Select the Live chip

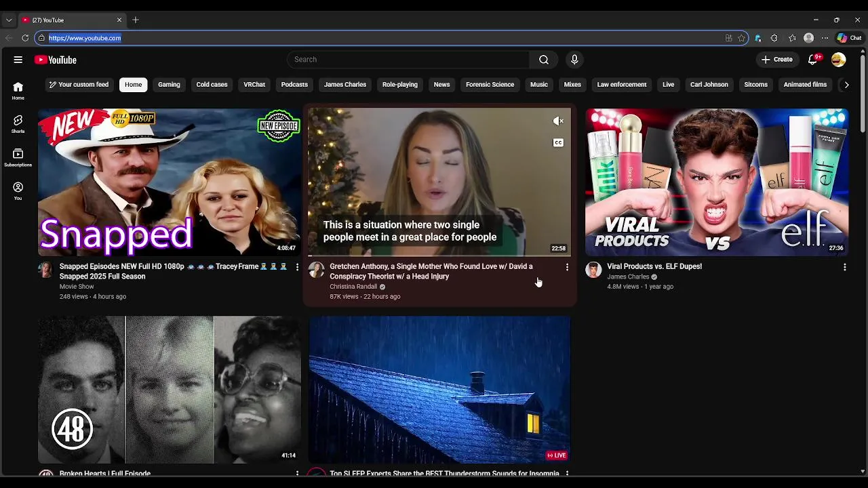pyautogui.click(x=669, y=85)
